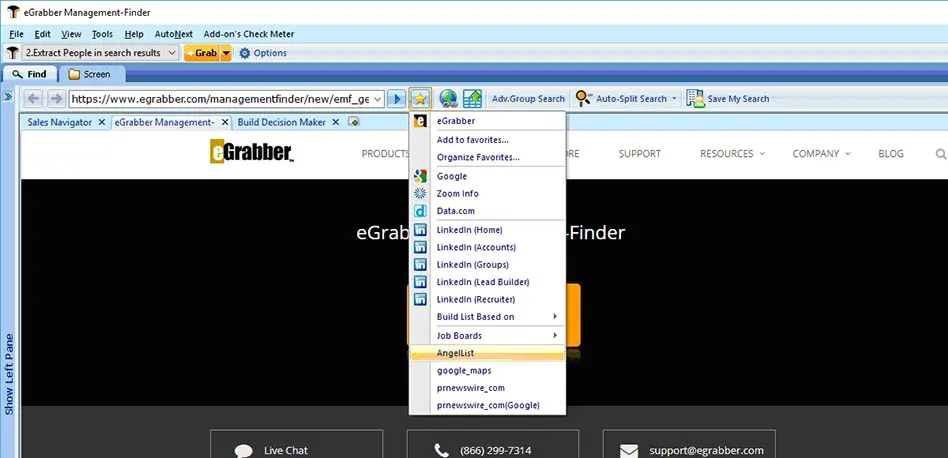This screenshot has width=948, height=458.
Task: Close the Build Decision Maker tab
Action: coord(336,122)
